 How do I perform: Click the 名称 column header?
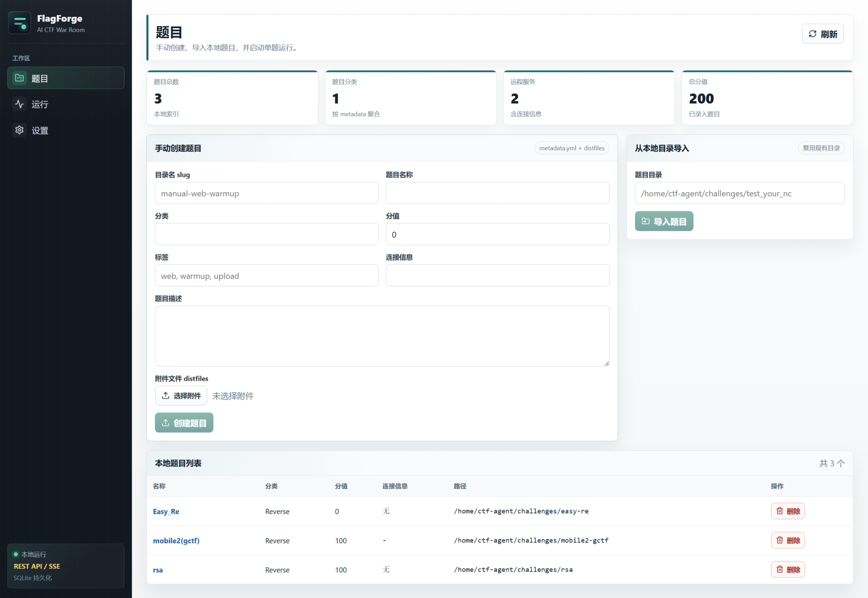point(159,486)
